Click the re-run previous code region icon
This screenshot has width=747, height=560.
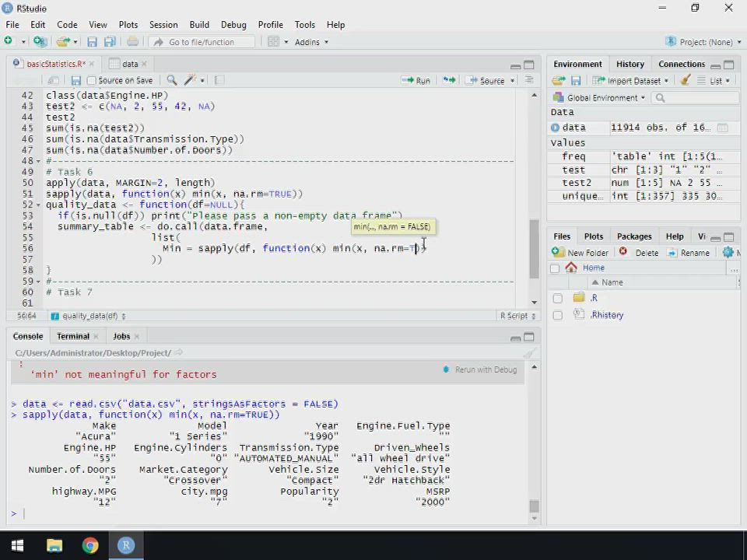tap(449, 80)
